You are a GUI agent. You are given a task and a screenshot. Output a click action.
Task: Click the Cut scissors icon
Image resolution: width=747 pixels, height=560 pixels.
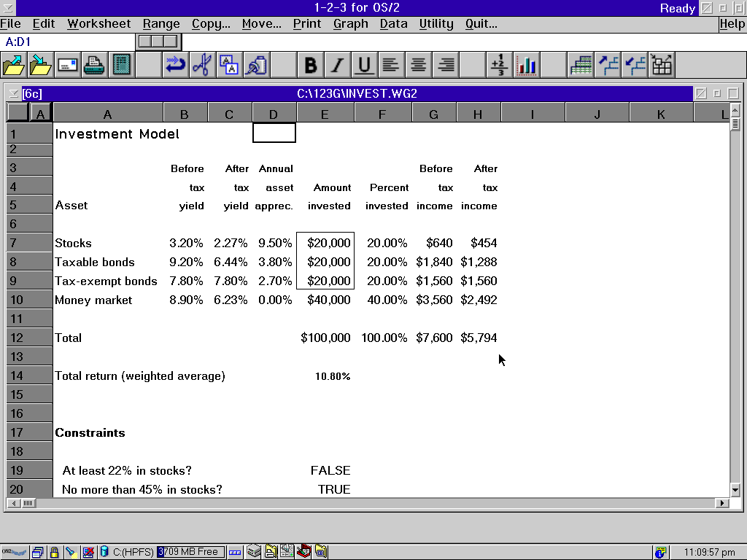201,66
